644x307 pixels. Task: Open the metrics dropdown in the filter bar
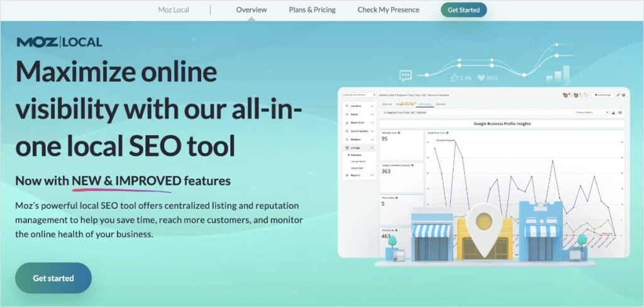coord(592,112)
